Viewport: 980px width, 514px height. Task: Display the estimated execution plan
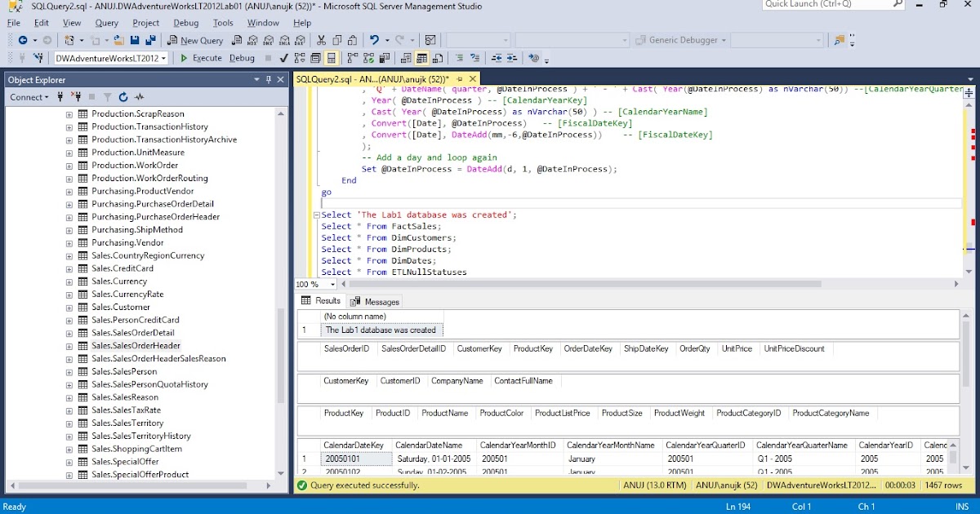300,57
